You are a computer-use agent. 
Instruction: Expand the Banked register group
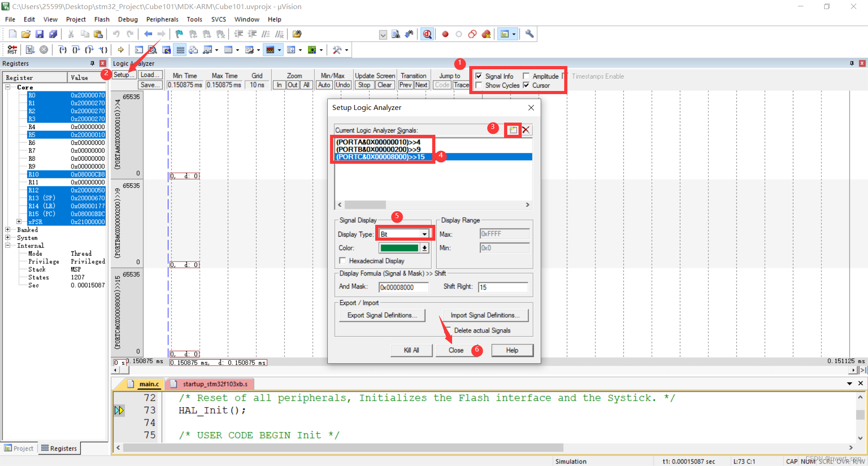tap(8, 230)
